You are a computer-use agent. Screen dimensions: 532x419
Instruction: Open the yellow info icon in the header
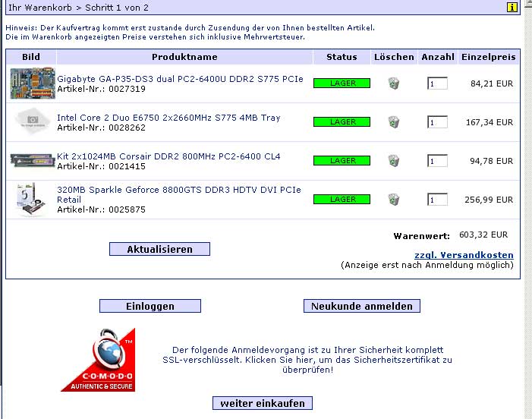pos(512,7)
